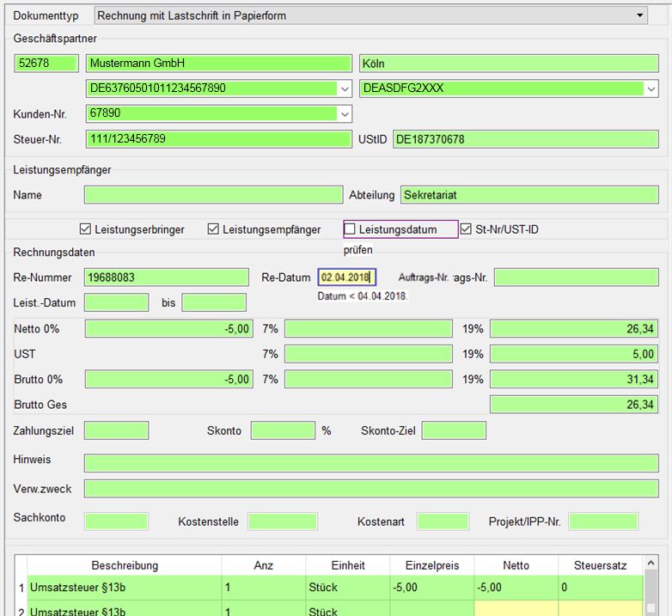Click the Netto column header in table

point(516,565)
